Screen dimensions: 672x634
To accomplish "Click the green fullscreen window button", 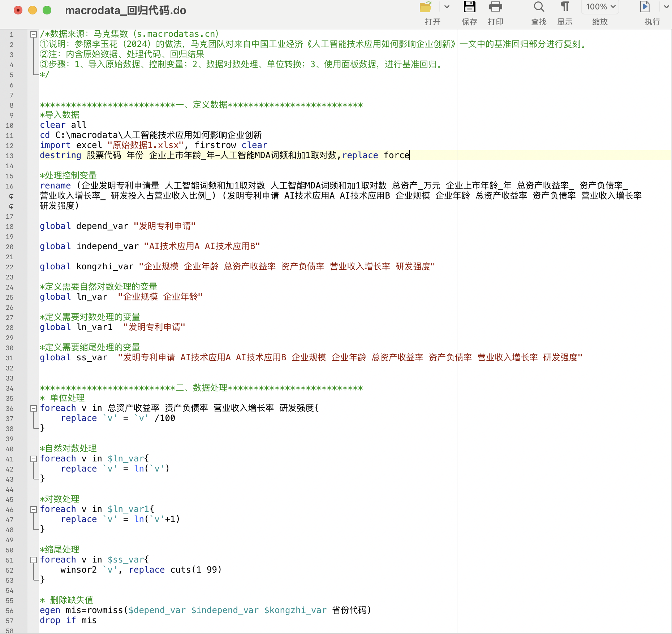I will (x=47, y=10).
